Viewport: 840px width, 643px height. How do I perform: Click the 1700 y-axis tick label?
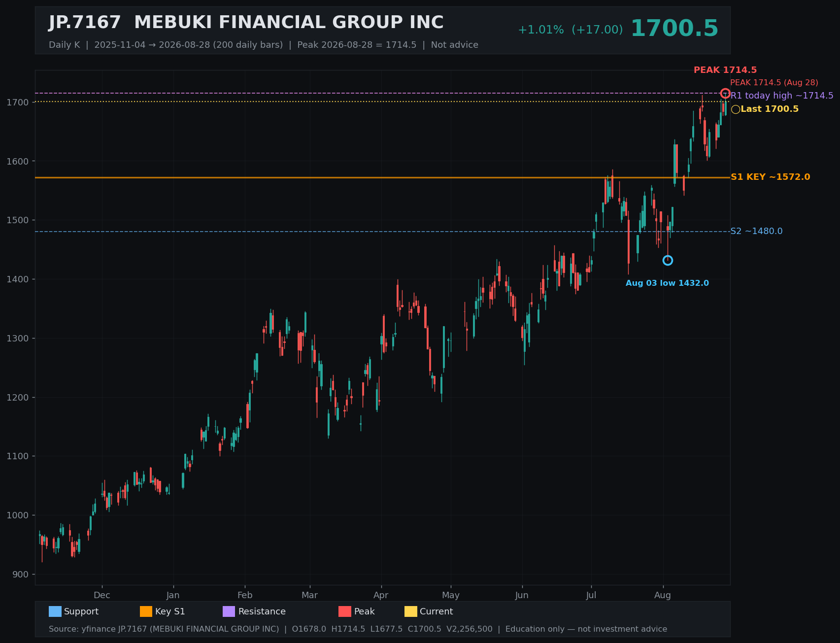pos(19,102)
